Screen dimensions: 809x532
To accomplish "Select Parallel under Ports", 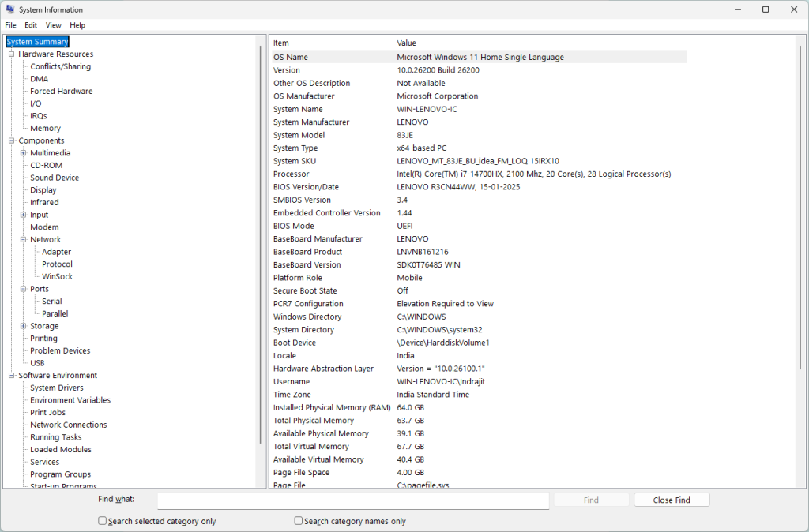I will pyautogui.click(x=55, y=314).
